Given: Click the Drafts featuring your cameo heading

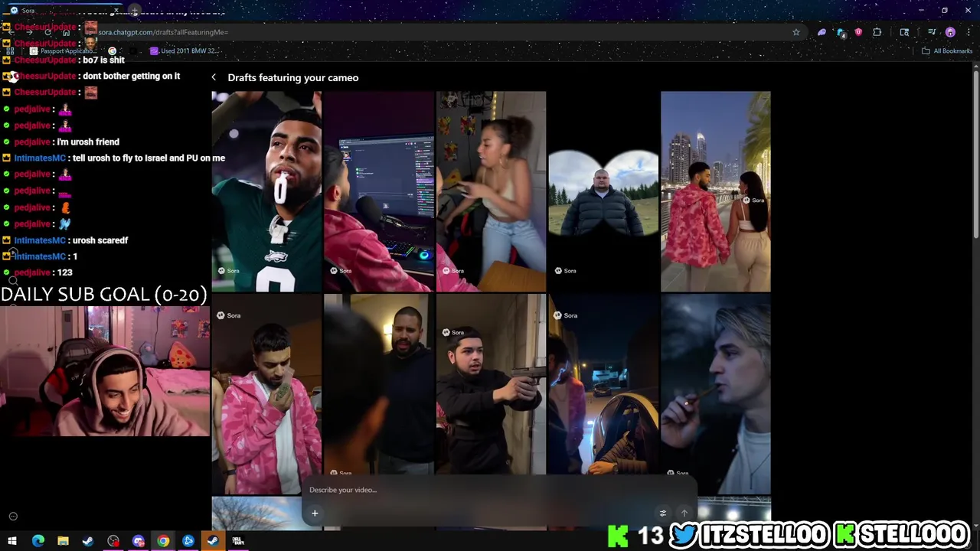Looking at the screenshot, I should point(293,77).
